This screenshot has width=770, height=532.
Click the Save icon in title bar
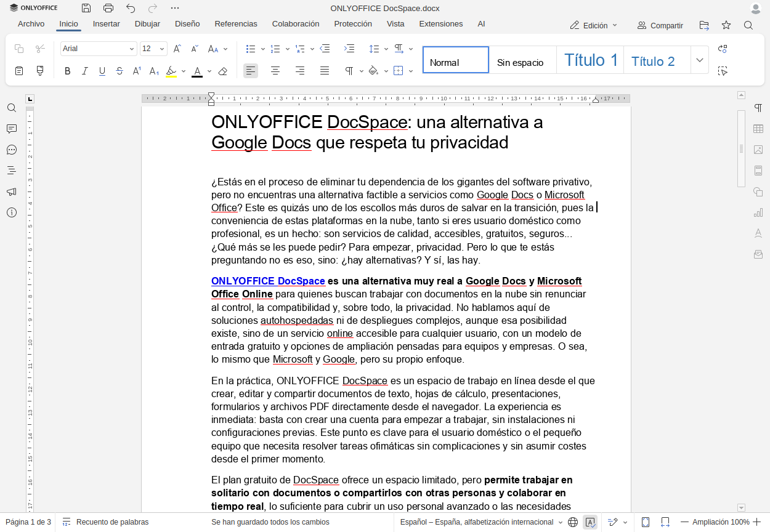pos(86,8)
